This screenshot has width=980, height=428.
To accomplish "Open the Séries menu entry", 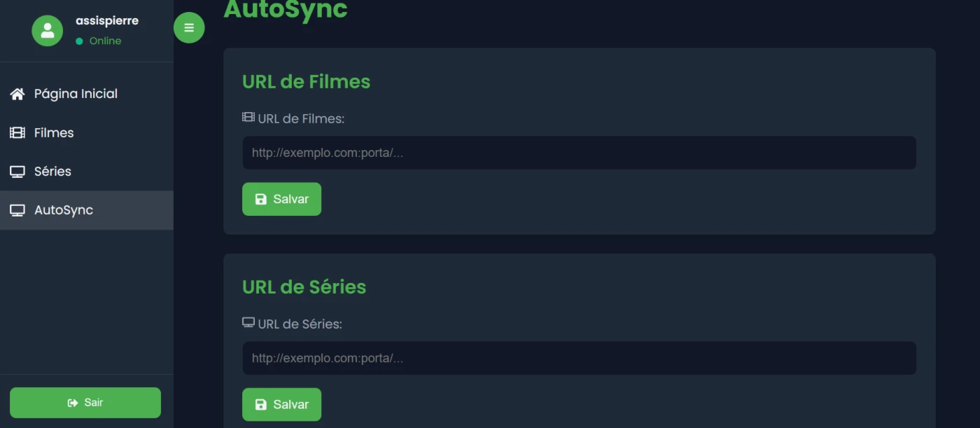I will click(52, 172).
